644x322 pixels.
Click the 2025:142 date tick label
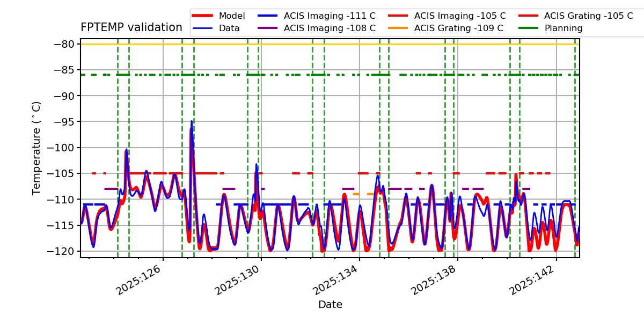(533, 279)
